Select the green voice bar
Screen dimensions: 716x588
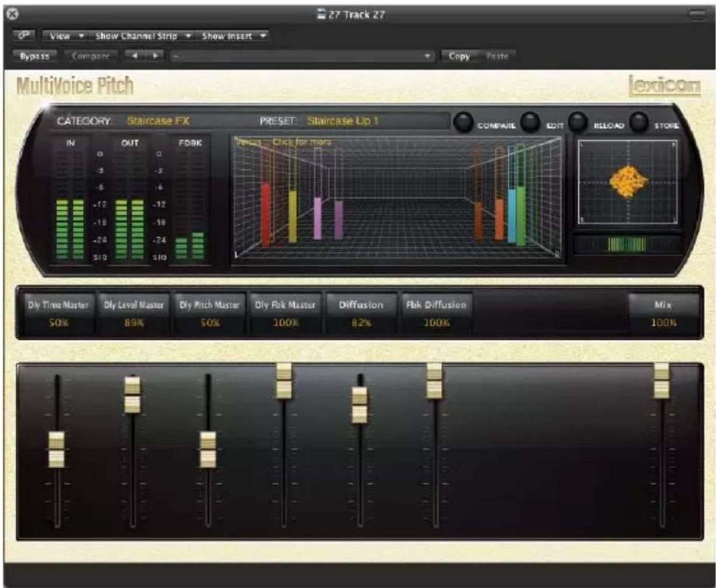[520, 215]
